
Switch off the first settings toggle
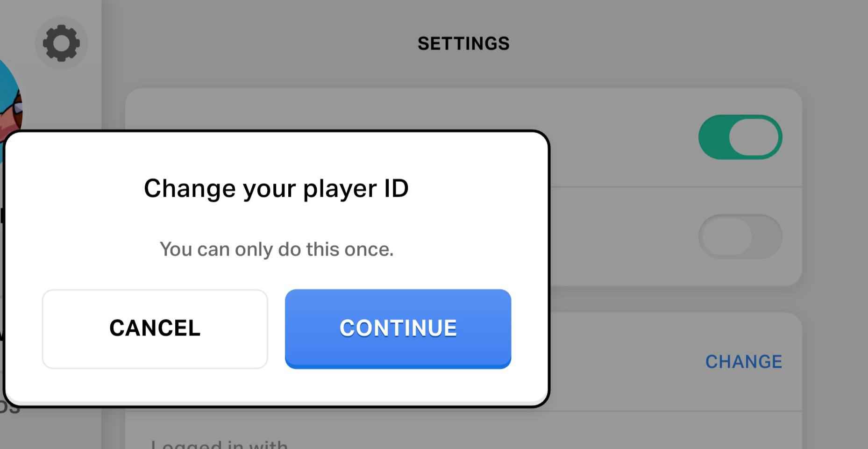pyautogui.click(x=740, y=137)
